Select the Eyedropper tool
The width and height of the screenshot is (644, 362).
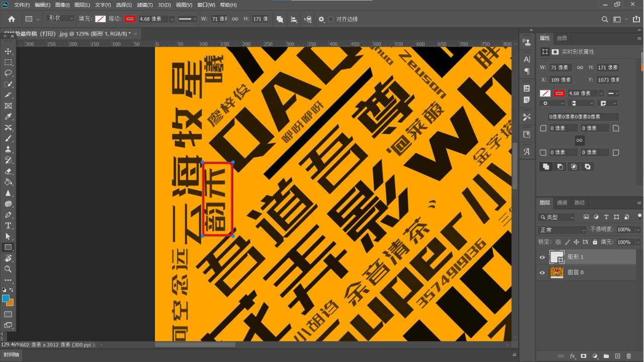point(8,117)
